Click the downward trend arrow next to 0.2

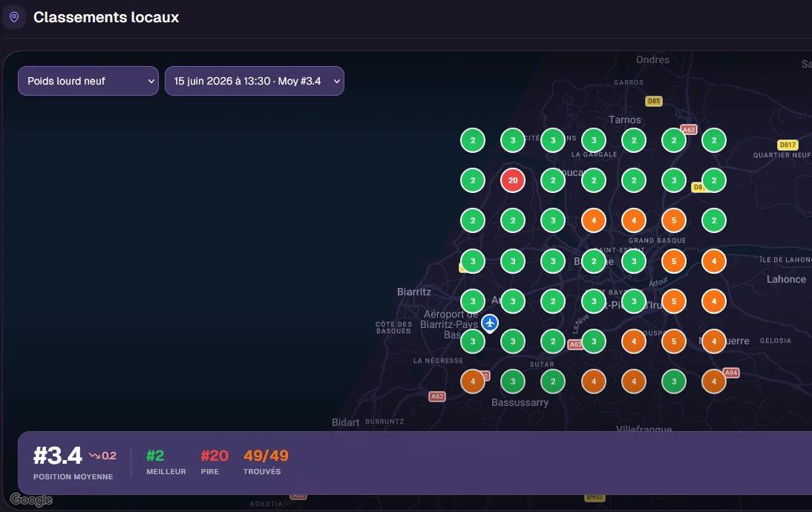[94, 456]
